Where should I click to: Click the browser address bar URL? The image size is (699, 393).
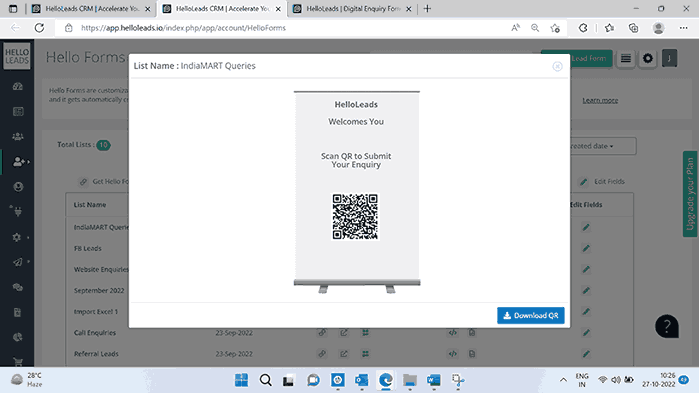click(183, 28)
